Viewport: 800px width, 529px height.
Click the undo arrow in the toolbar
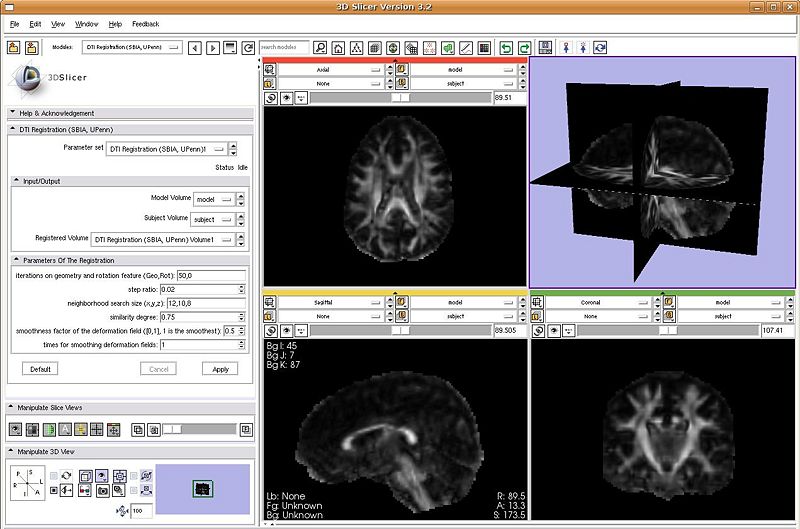[x=505, y=47]
